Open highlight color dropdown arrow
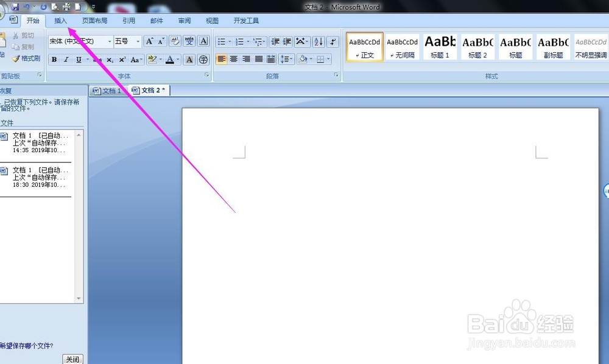 pyautogui.click(x=160, y=60)
